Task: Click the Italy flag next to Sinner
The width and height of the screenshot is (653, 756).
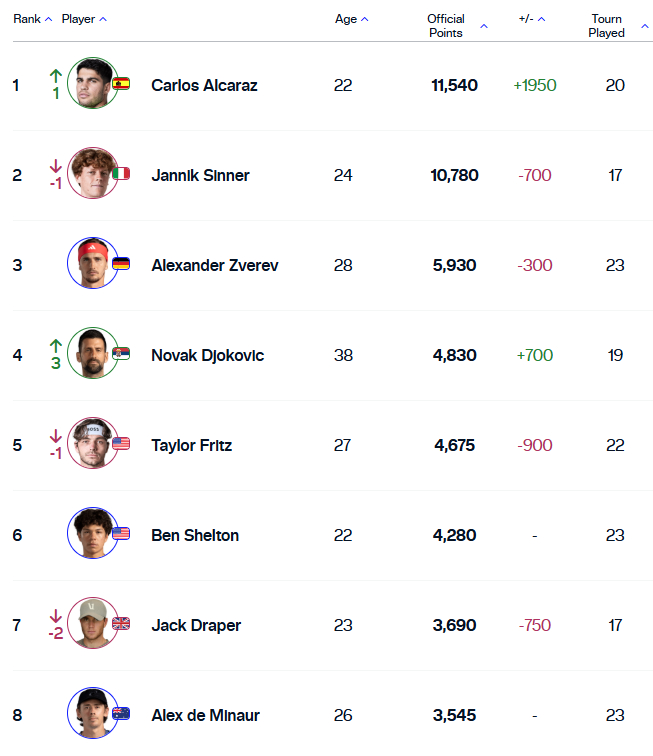Action: [121, 174]
